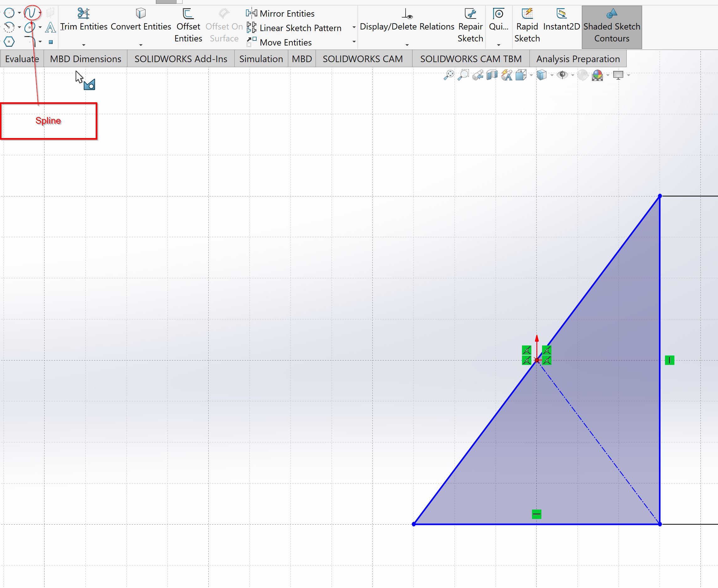Viewport: 718px width, 588px height.
Task: Select the Ellipse sketch tool
Action: (30, 27)
